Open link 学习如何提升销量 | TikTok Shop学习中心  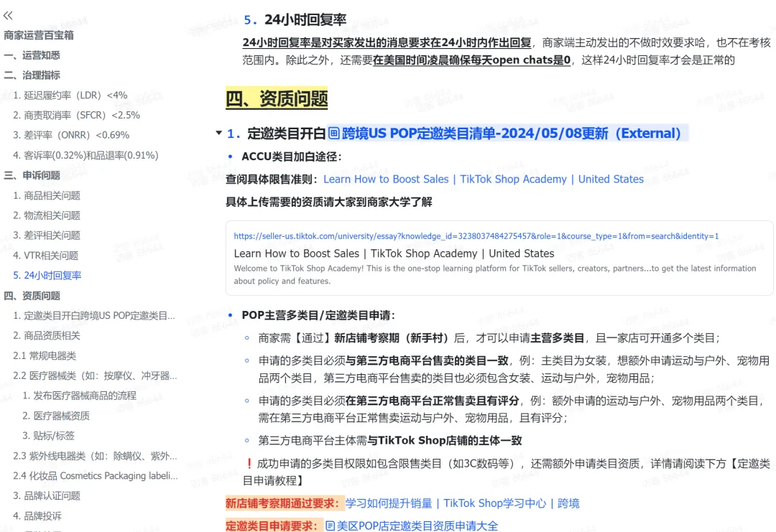462,503
